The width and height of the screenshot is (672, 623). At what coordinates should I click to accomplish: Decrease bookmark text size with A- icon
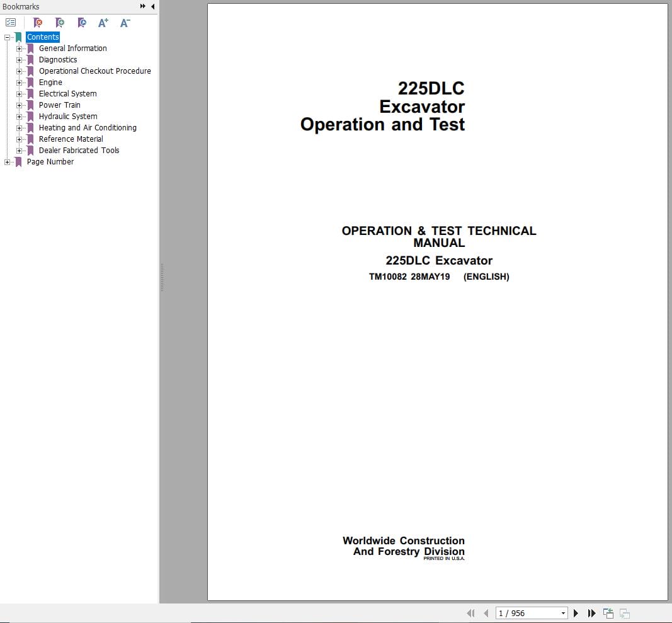click(x=125, y=23)
